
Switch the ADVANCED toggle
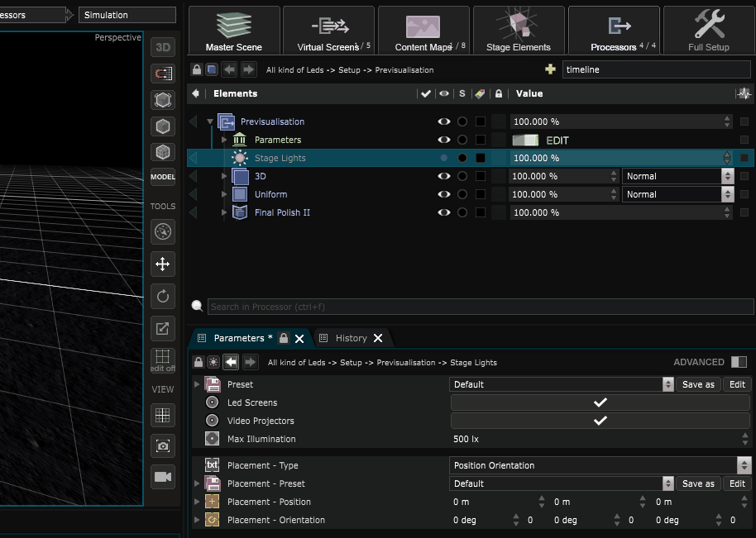coord(739,362)
